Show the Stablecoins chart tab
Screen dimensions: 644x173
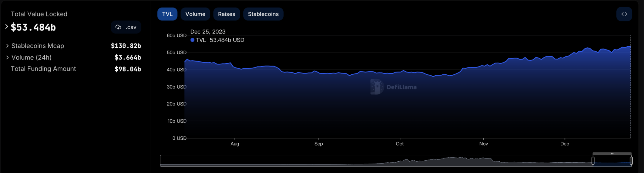[x=264, y=14]
